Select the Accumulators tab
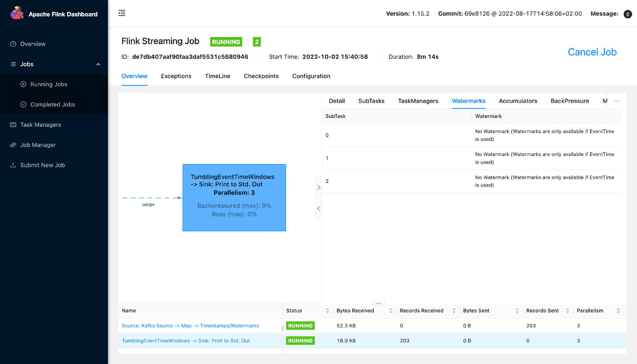The image size is (637, 364). 518,101
